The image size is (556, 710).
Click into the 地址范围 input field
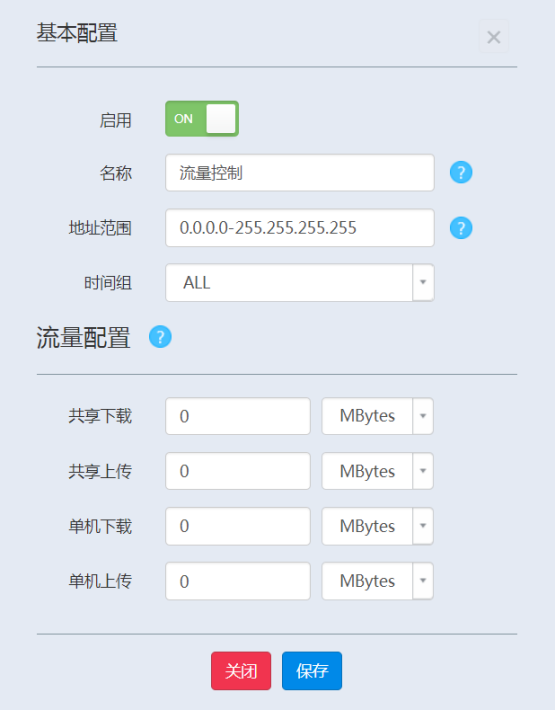pyautogui.click(x=300, y=228)
